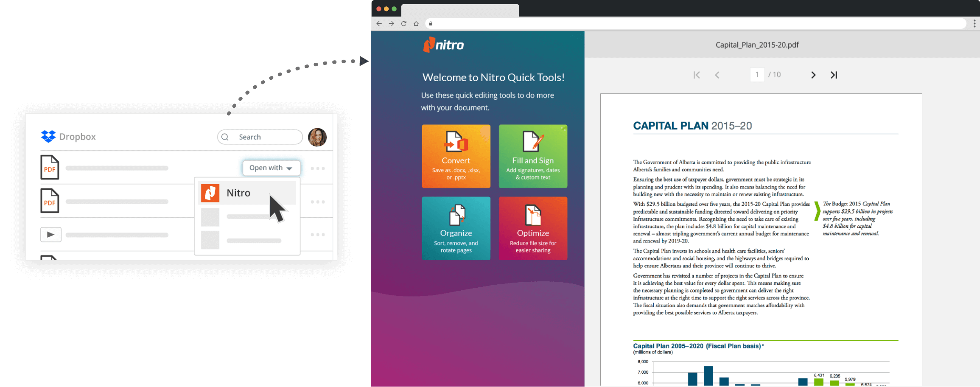Select the open browser tab
Screen dimensions: 980x387
tap(460, 10)
